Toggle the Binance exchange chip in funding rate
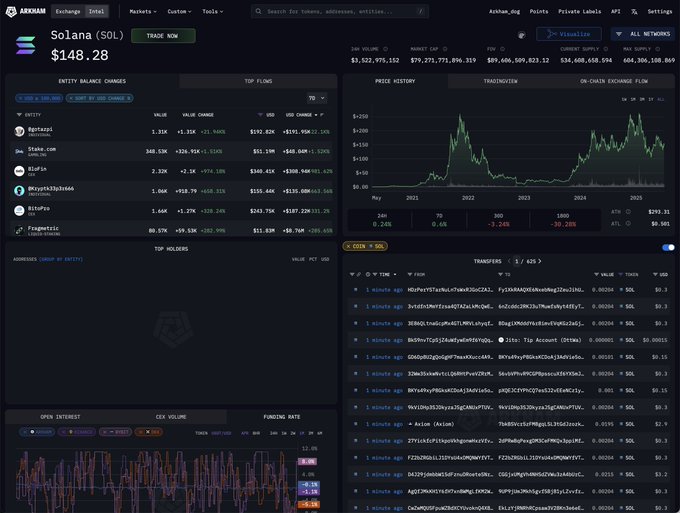The height and width of the screenshot is (513, 680). [77, 432]
